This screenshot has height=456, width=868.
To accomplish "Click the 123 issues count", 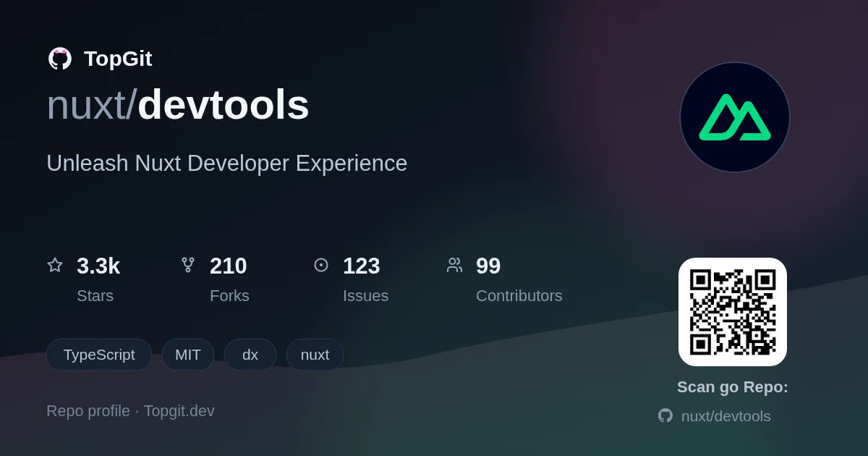I will pyautogui.click(x=362, y=266).
